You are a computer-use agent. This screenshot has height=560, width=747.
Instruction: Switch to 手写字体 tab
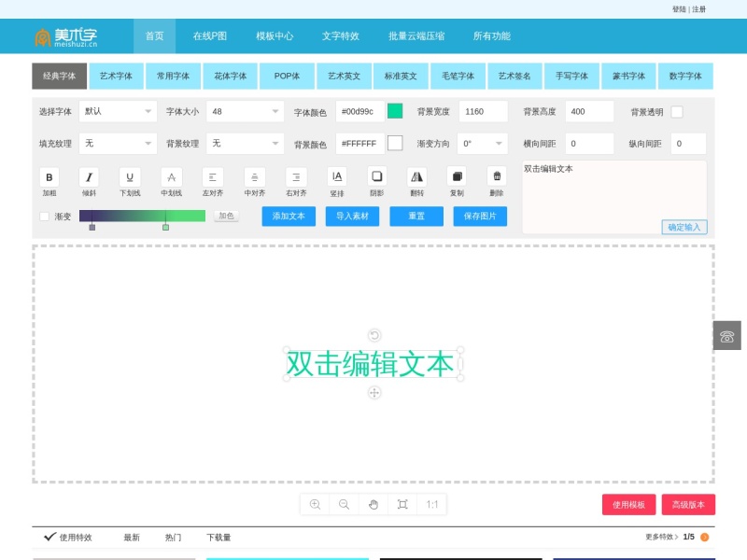571,77
